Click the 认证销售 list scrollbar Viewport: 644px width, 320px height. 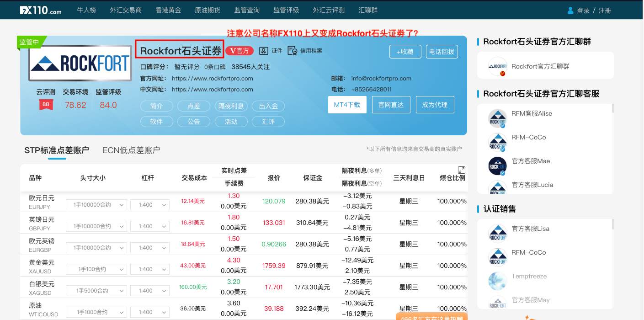613,224
